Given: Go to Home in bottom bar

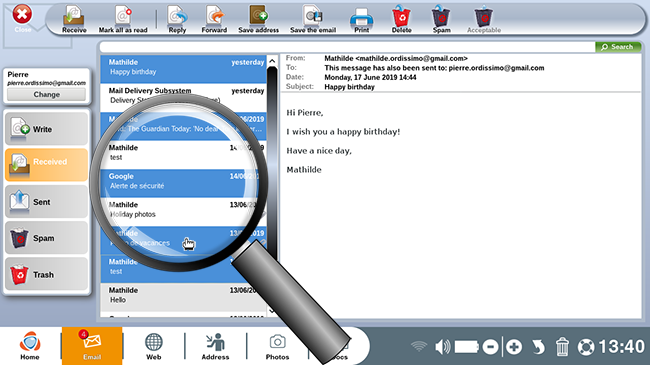Looking at the screenshot, I should pos(30,346).
